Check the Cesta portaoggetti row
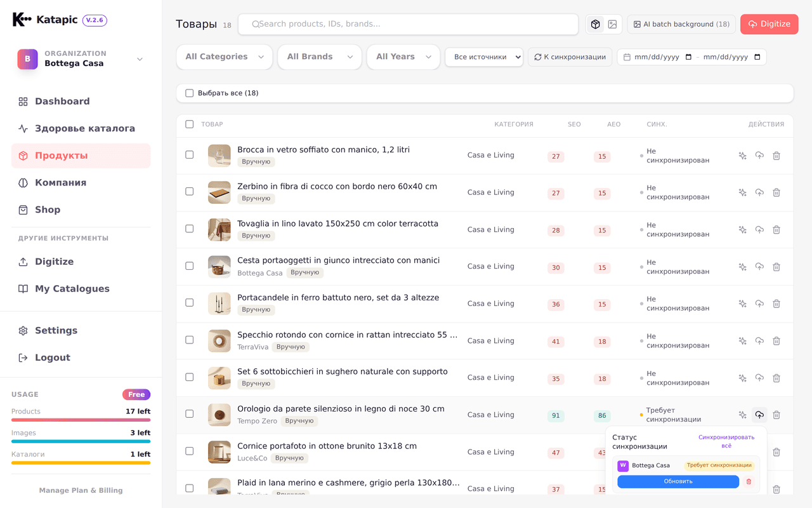This screenshot has width=812, height=508. click(189, 265)
